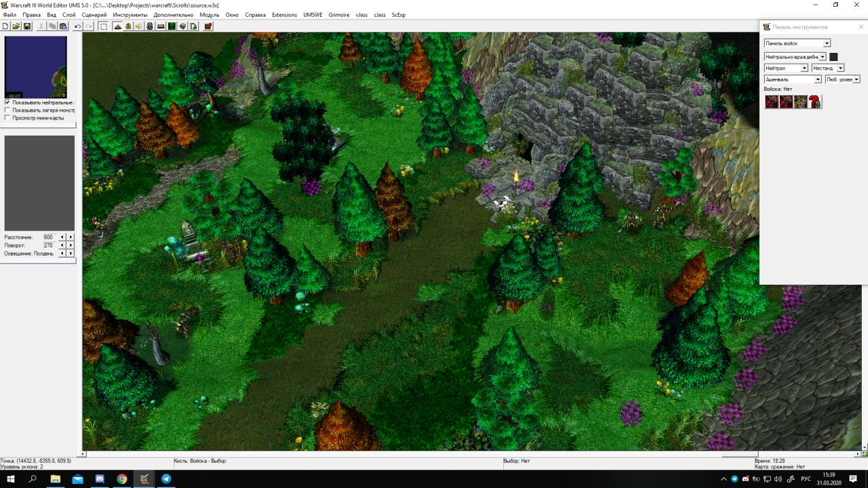Decrease Расстояние with the left arrow
The width and height of the screenshot is (868, 488).
[62, 237]
